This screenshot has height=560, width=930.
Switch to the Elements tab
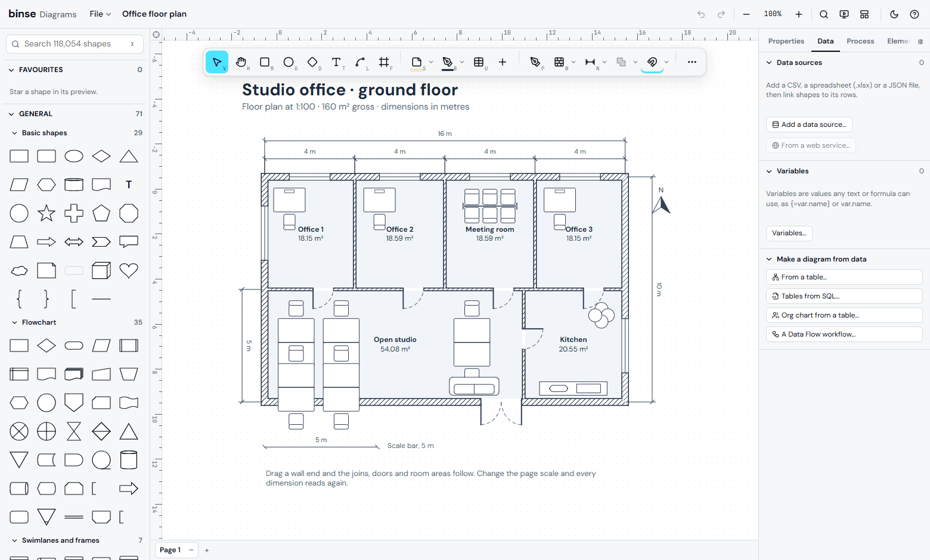coord(898,41)
